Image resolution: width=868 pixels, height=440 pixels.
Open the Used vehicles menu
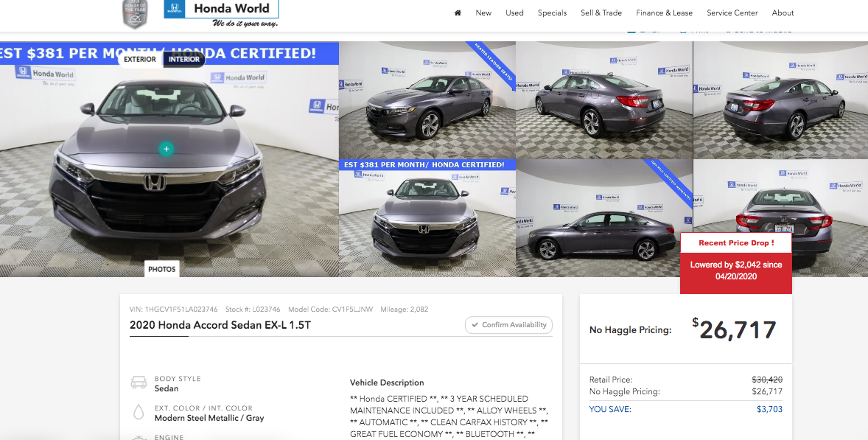click(514, 13)
